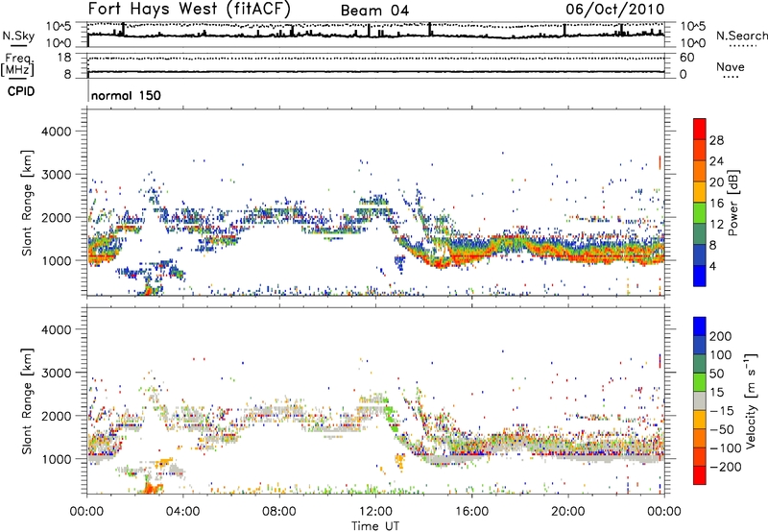Image resolution: width=768 pixels, height=532 pixels.
Task: Click the "CPID" row label
Action: [21, 91]
